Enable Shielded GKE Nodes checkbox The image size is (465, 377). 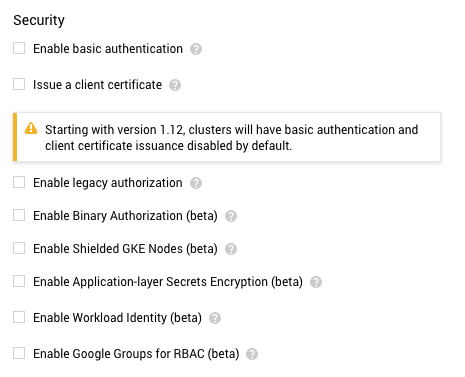point(19,248)
